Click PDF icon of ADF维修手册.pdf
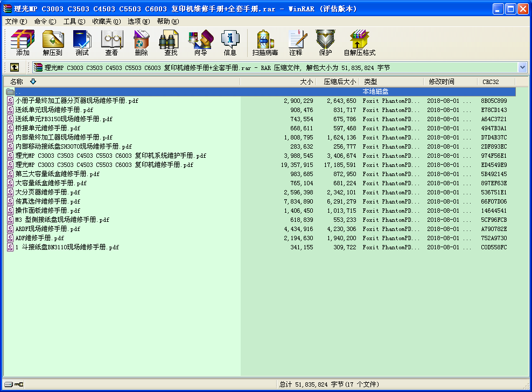 pyautogui.click(x=11, y=238)
